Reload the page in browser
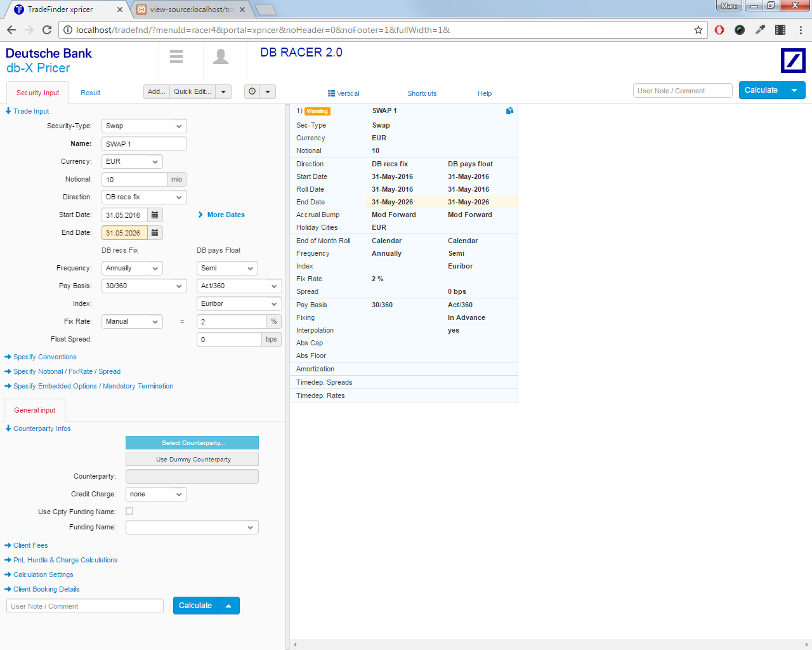Screen dimensions: 812x650 tap(47, 30)
